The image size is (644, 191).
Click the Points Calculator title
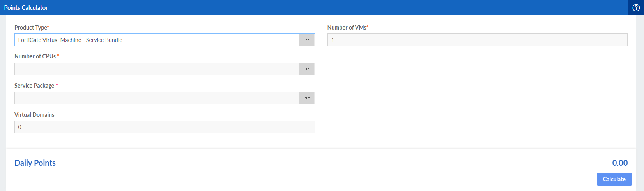pos(26,8)
